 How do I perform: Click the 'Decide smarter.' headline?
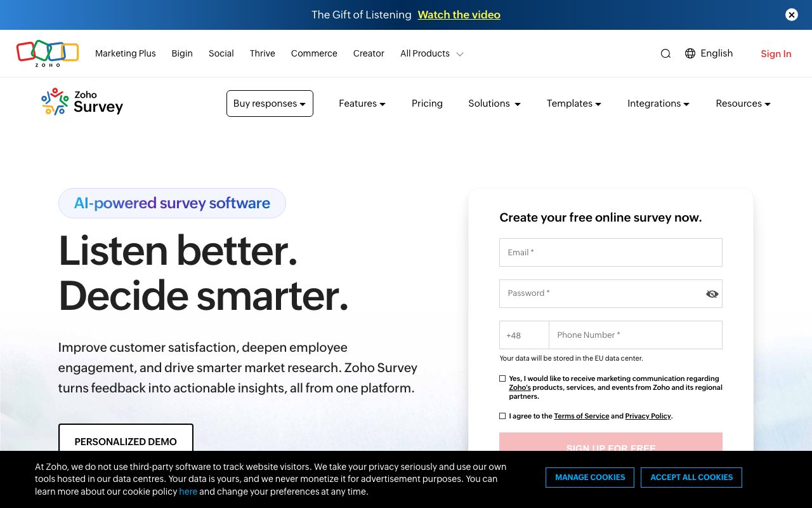click(204, 296)
